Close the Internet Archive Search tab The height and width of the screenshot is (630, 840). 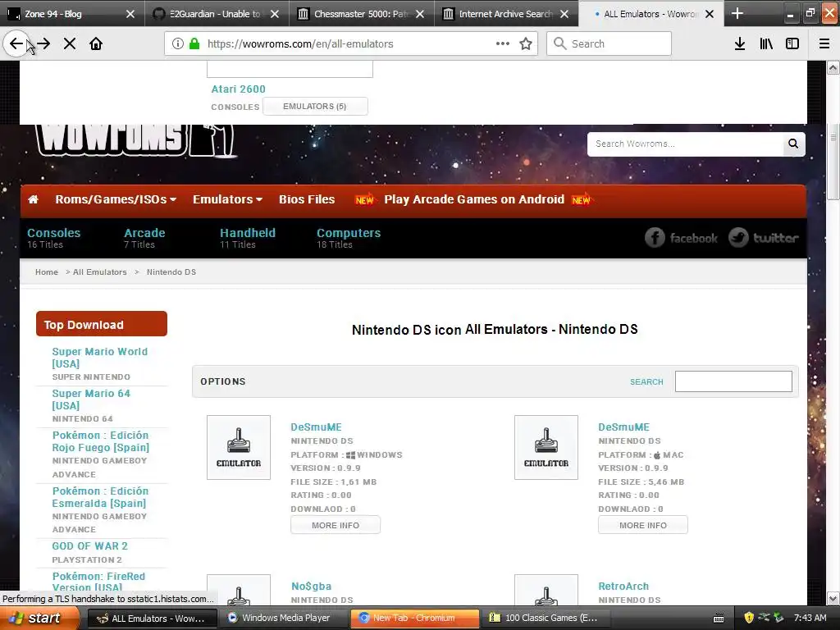pos(564,14)
